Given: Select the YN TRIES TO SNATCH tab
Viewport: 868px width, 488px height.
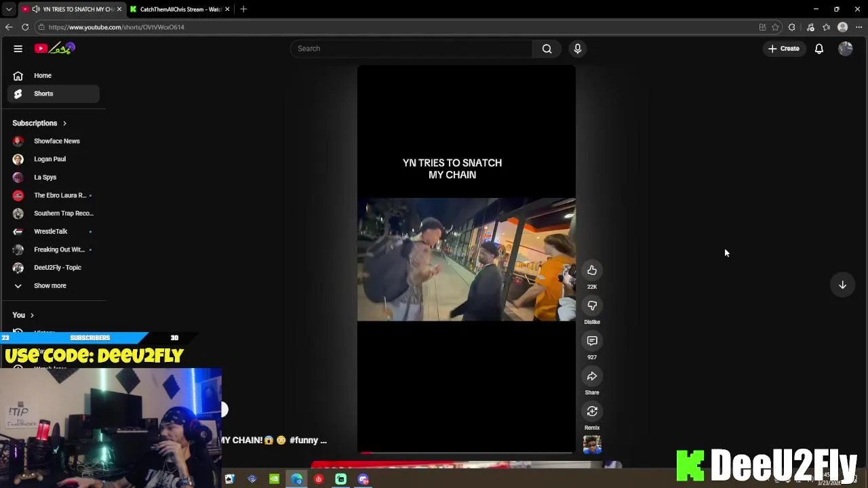Looking at the screenshot, I should pyautogui.click(x=72, y=9).
